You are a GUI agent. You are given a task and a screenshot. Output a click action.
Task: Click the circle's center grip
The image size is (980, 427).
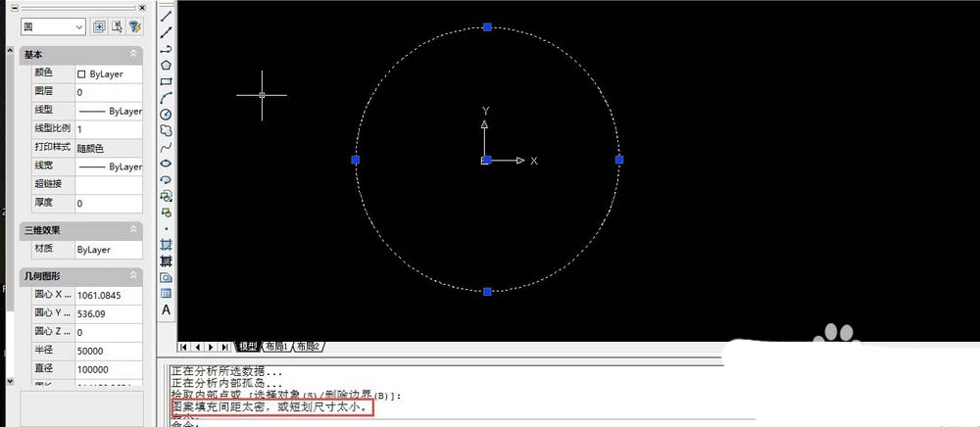pos(487,160)
